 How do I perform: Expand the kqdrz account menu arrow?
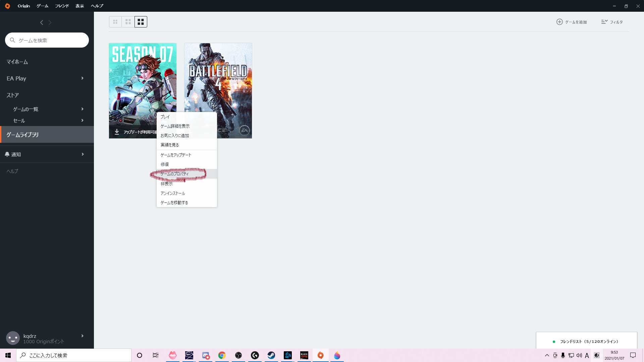click(x=83, y=336)
